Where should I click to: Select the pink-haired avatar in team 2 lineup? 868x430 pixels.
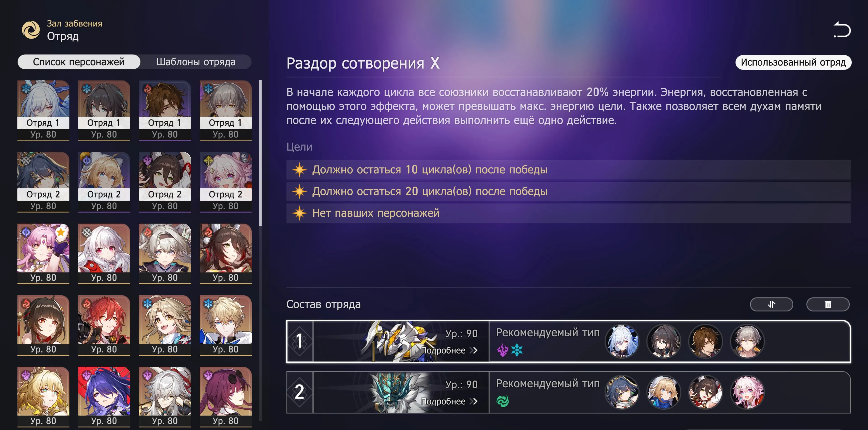point(747,392)
